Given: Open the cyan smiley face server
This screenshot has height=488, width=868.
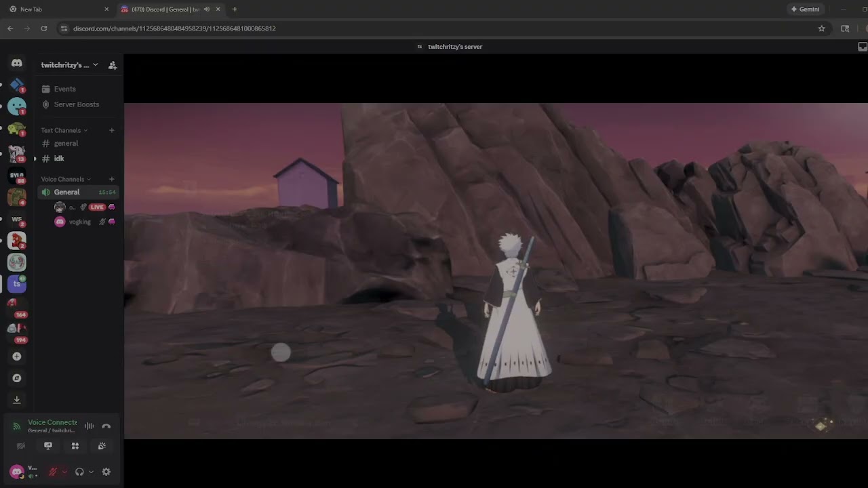Looking at the screenshot, I should (x=17, y=106).
